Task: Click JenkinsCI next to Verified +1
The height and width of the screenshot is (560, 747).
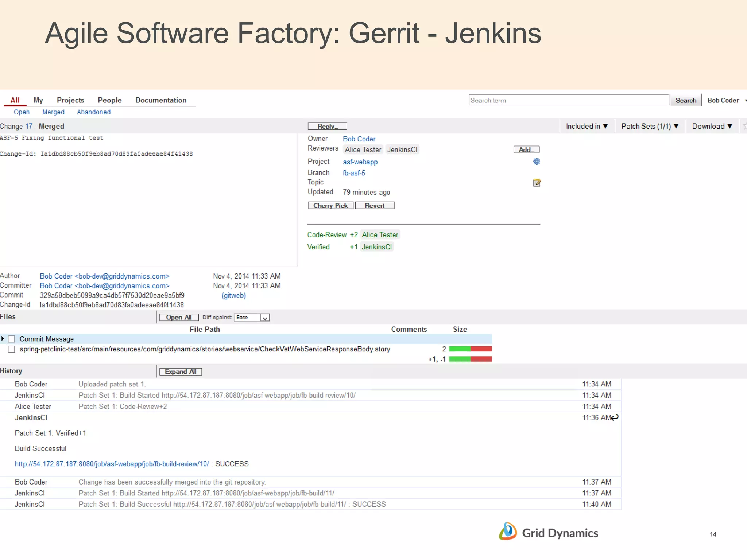Action: pos(377,247)
